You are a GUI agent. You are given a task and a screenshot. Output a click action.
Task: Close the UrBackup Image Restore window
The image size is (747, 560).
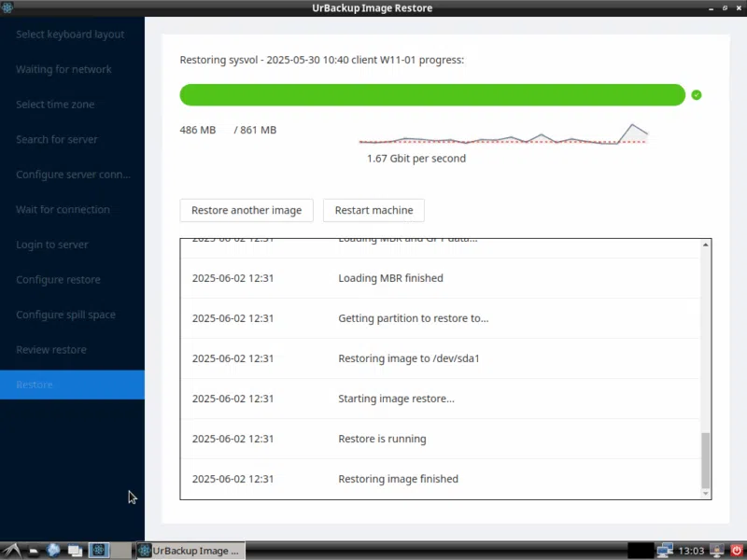[x=739, y=8]
